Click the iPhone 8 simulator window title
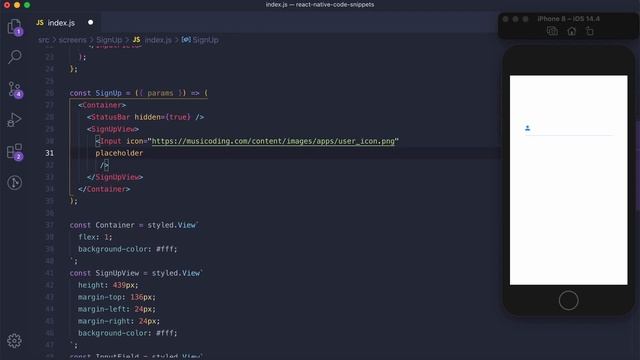This screenshot has height=360, width=640. 568,19
